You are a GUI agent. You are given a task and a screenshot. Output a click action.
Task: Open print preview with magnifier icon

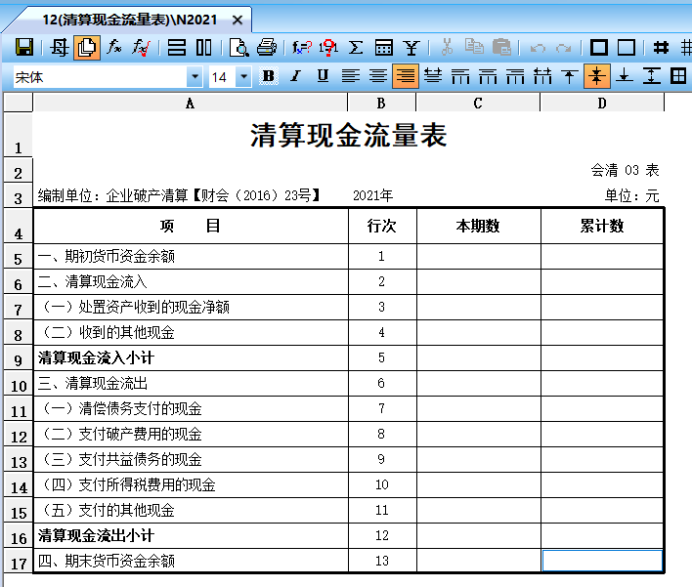[x=239, y=47]
